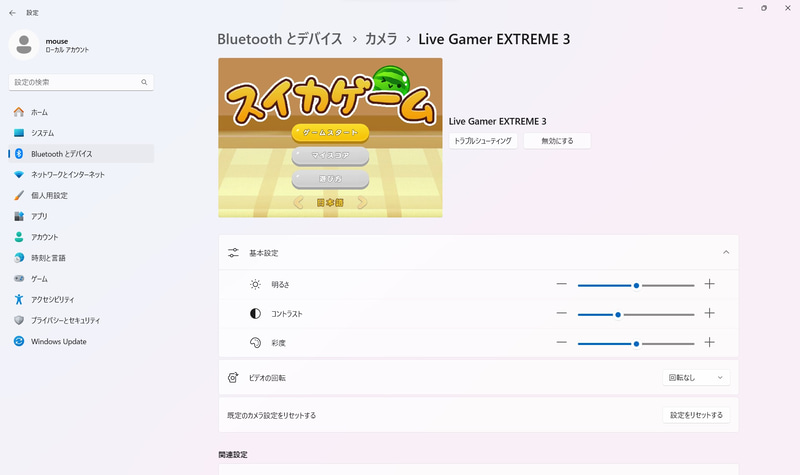The height and width of the screenshot is (475, 800).
Task: Click the ゲーム controller icon
Action: [19, 279]
